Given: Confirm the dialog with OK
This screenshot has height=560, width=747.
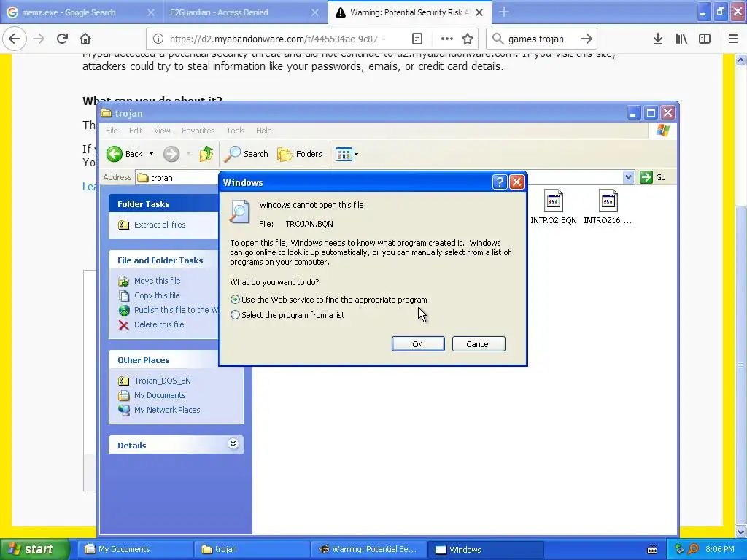Looking at the screenshot, I should pos(418,344).
